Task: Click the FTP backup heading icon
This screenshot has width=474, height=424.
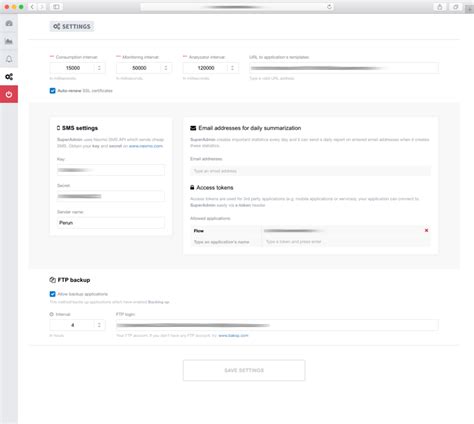Action: [x=53, y=280]
